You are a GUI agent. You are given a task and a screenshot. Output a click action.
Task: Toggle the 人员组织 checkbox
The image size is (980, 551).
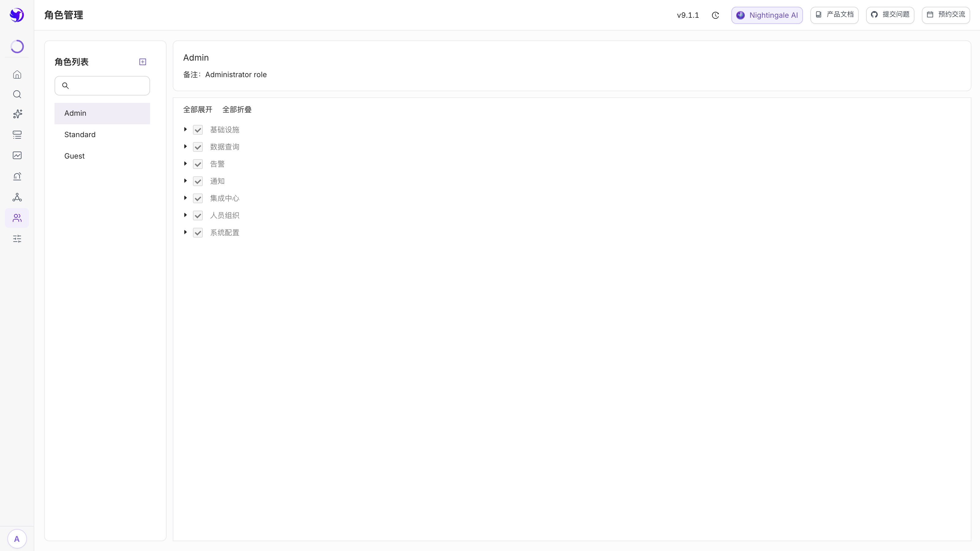tap(198, 215)
